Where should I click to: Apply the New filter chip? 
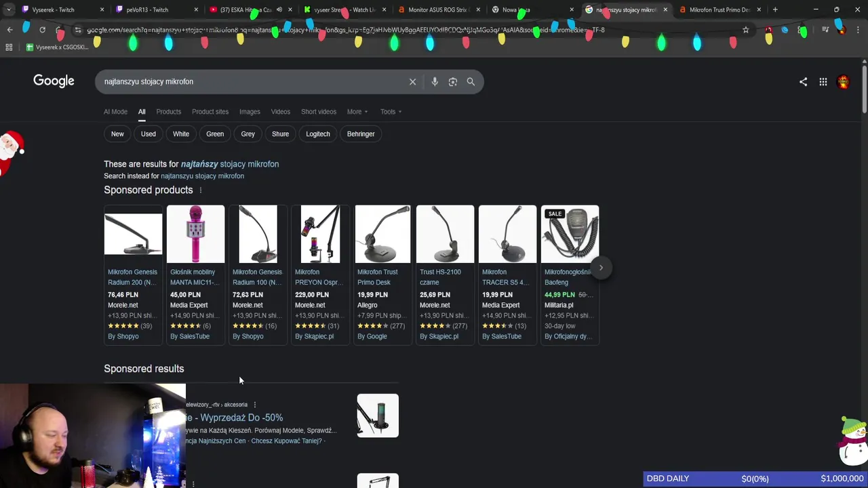pyautogui.click(x=117, y=134)
